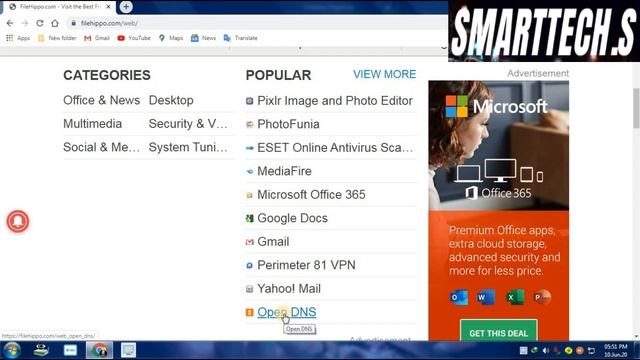Open the Yahoo! Mail link
The width and height of the screenshot is (640, 360).
point(289,289)
